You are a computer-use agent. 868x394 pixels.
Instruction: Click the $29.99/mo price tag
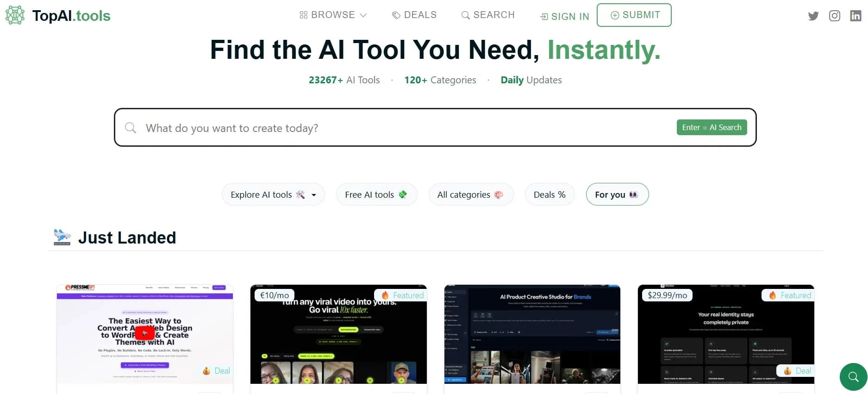[x=667, y=295]
